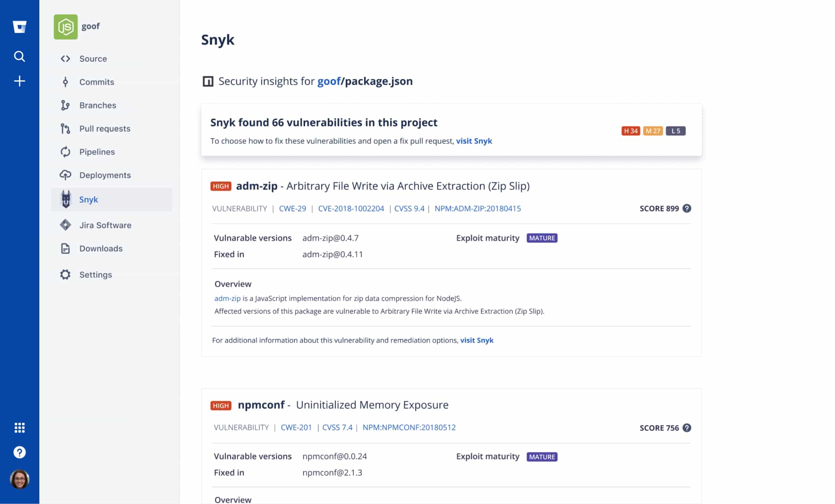Click the Source navigation icon
Screen dimensions: 835x504
click(x=66, y=58)
